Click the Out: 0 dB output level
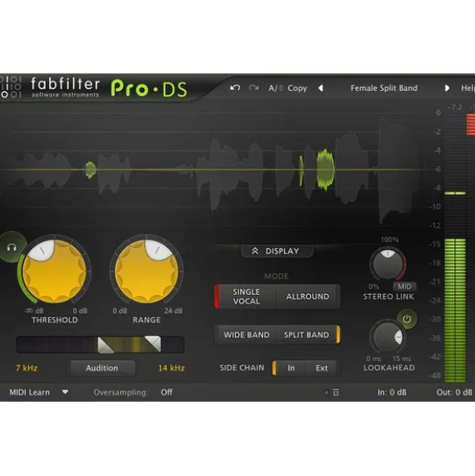475x476 pixels. tap(454, 392)
